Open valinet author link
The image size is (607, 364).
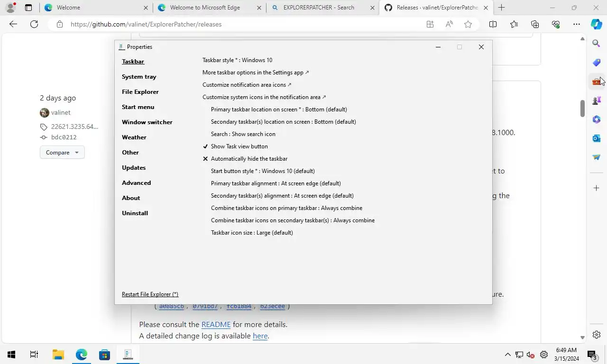pyautogui.click(x=61, y=112)
